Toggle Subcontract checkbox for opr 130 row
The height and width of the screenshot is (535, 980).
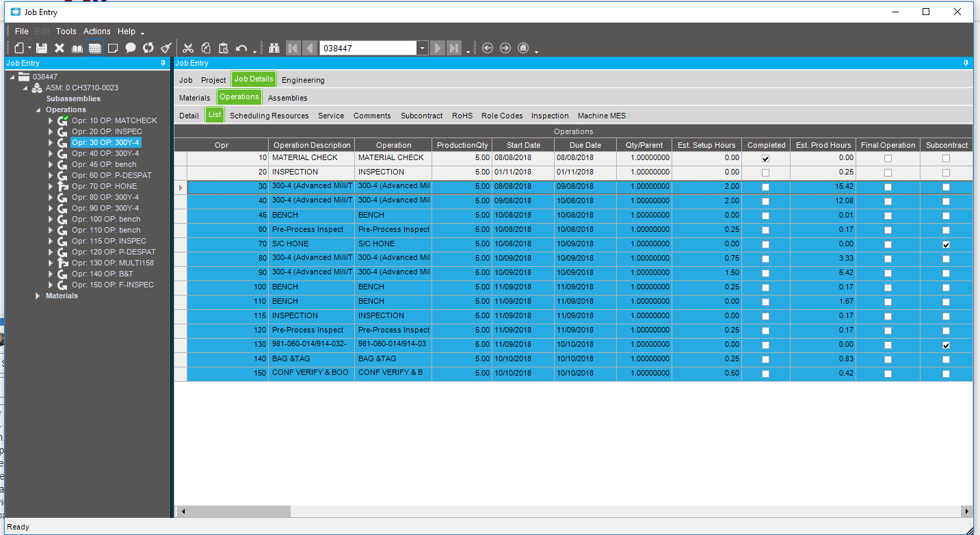pyautogui.click(x=946, y=345)
